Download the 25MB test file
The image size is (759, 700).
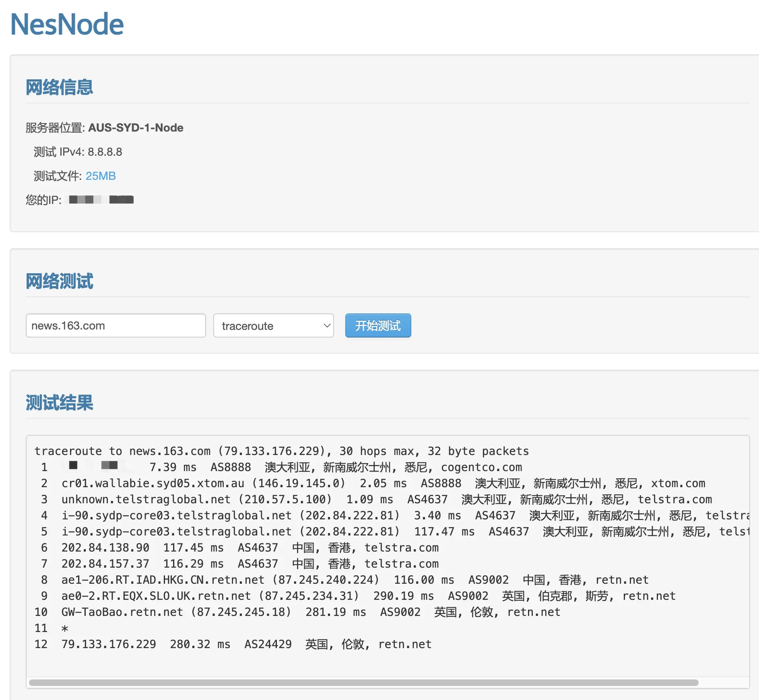101,176
